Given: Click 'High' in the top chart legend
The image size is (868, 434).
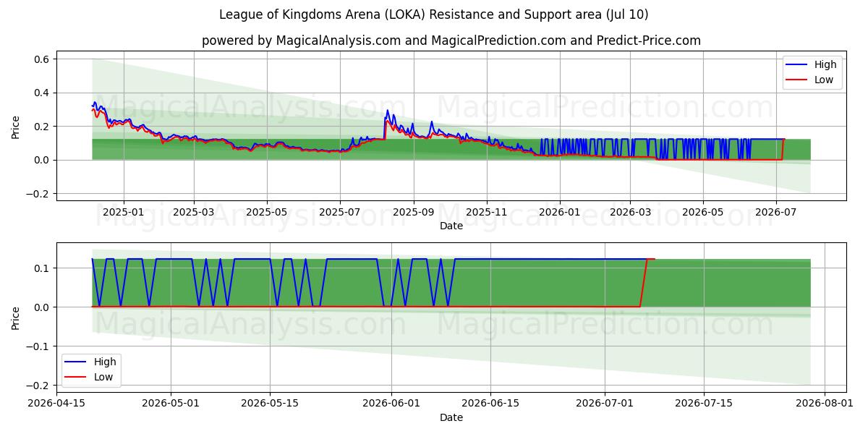Looking at the screenshot, I should pos(825,64).
